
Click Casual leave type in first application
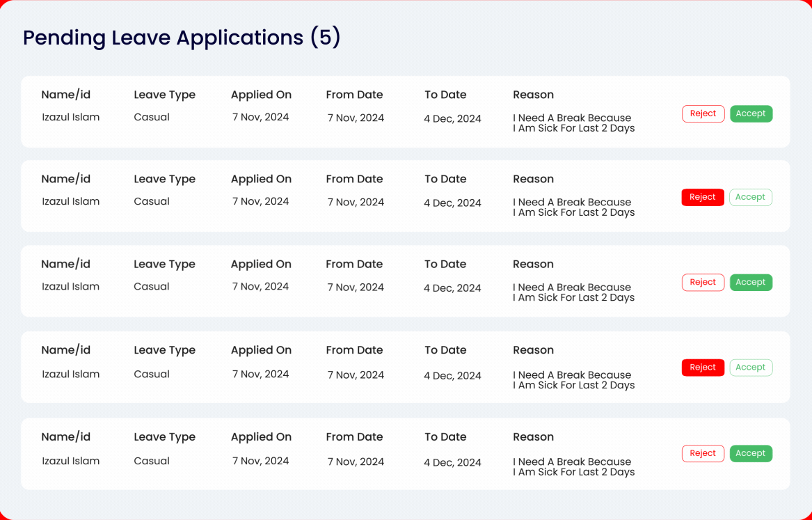(152, 117)
